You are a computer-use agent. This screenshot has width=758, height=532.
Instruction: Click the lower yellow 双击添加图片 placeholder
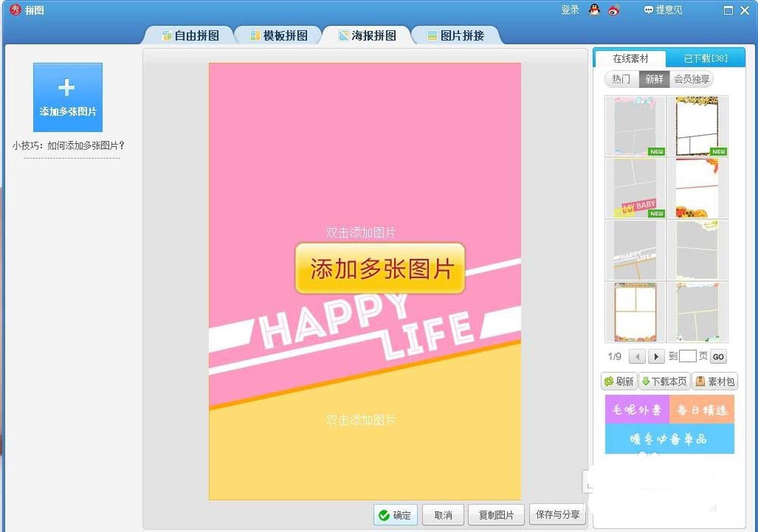tap(361, 419)
